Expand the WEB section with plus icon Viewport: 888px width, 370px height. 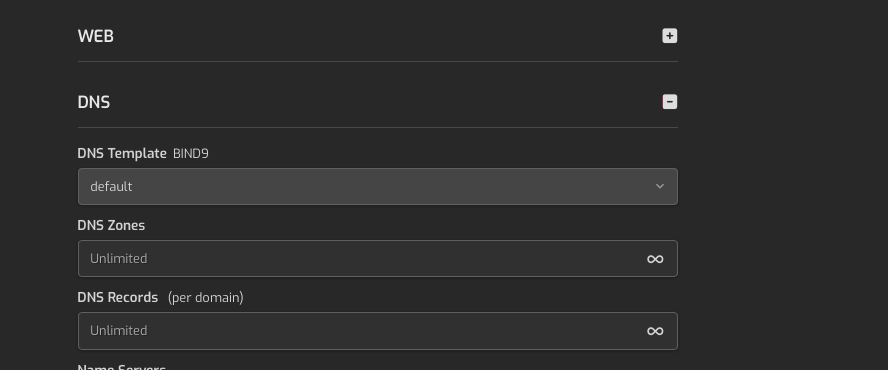669,36
